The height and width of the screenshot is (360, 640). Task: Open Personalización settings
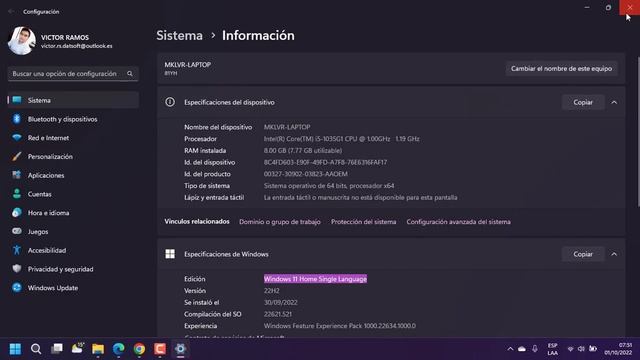click(73, 156)
